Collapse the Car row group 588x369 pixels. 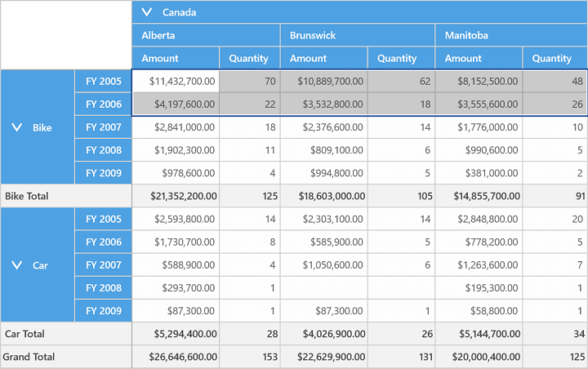point(17,265)
